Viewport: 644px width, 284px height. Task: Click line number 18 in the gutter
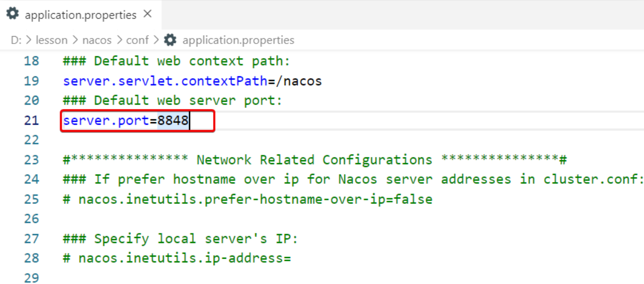click(31, 61)
